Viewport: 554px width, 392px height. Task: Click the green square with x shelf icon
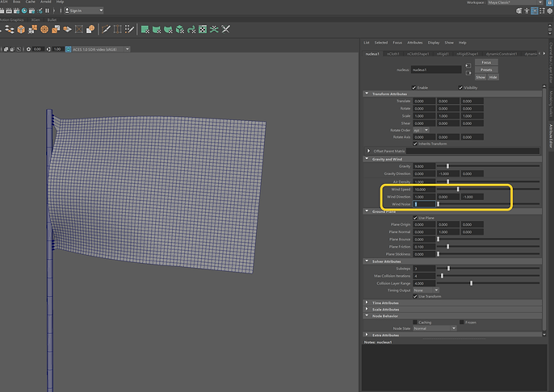coord(145,30)
